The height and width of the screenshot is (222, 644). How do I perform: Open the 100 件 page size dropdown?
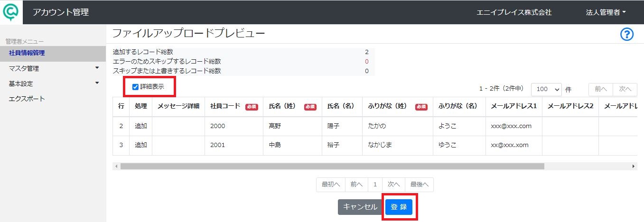coord(547,89)
